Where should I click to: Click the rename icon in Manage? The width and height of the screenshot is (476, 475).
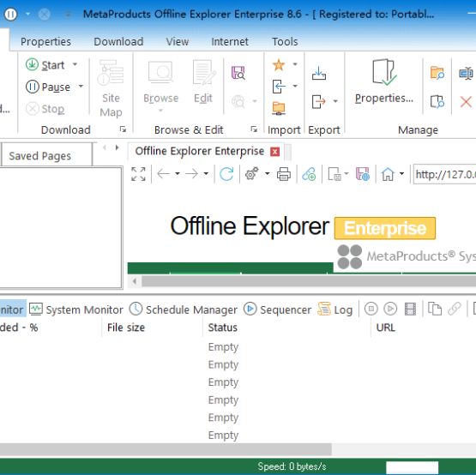pos(466,73)
